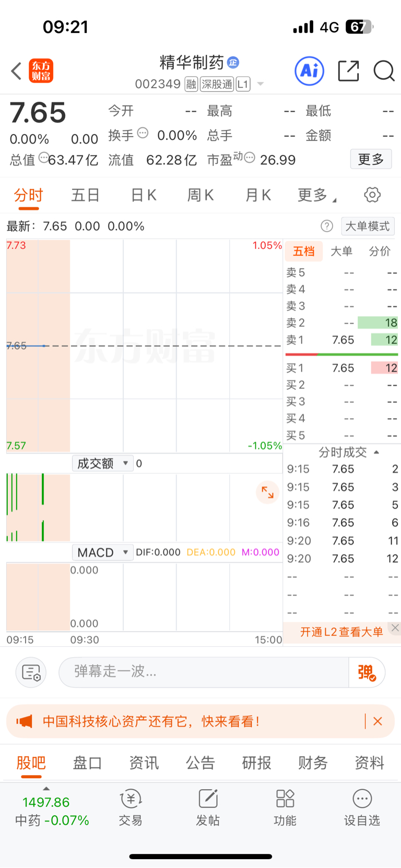Screen dimensions: 401x868
Task: Switch to the 五日 tab
Action: [86, 195]
